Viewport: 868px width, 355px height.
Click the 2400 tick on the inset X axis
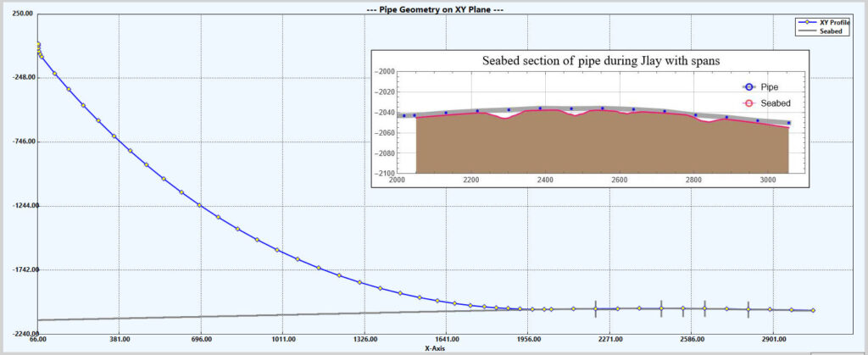544,180
